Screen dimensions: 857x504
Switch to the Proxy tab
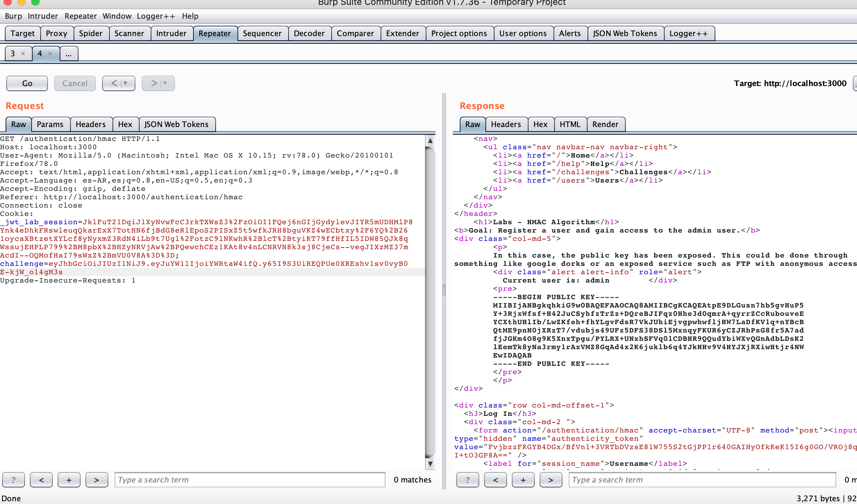tap(57, 33)
